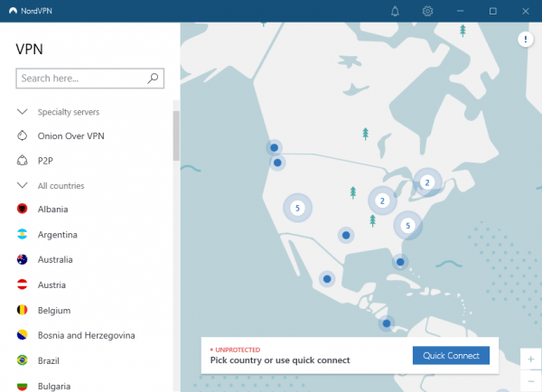Click the Brazil flag icon
This screenshot has width=542, height=392.
(23, 360)
